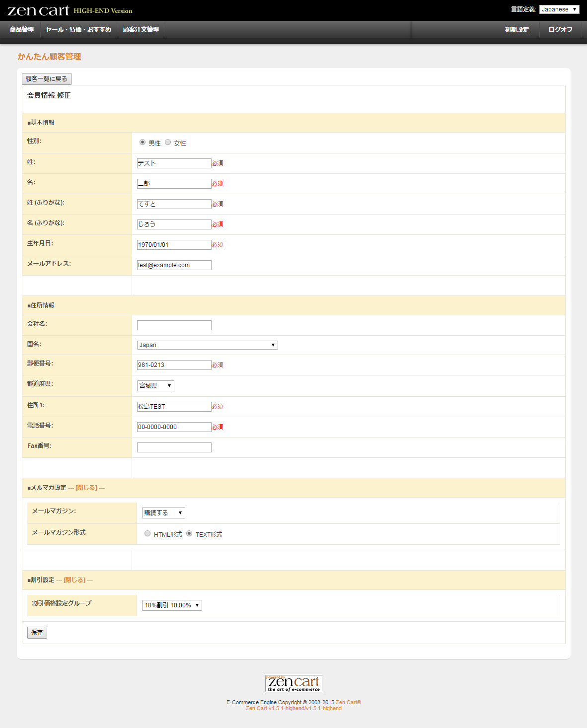Open the Zen Cart® footer link
Screen dimensions: 587x728
[x=348, y=702]
